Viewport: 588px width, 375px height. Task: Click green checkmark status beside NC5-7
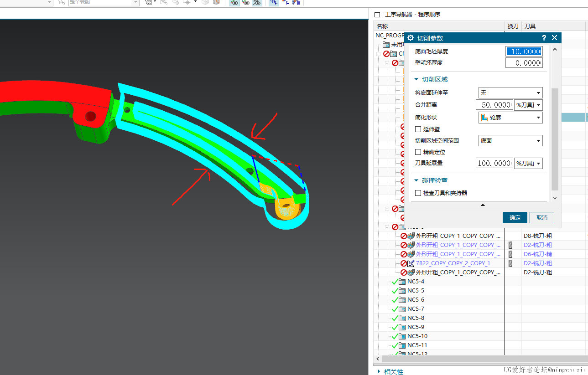click(395, 309)
